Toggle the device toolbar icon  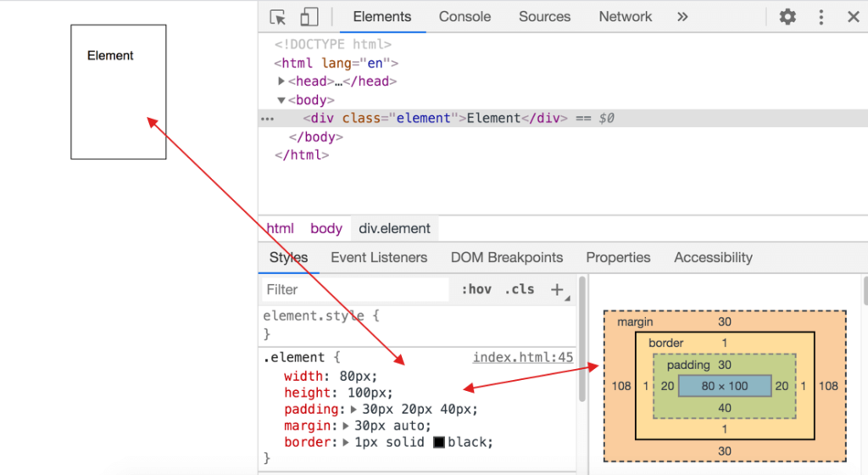309,17
